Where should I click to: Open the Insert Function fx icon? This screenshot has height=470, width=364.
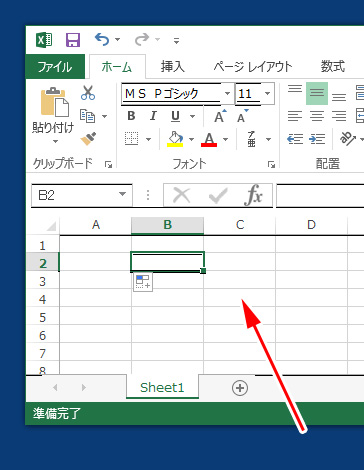pos(253,195)
